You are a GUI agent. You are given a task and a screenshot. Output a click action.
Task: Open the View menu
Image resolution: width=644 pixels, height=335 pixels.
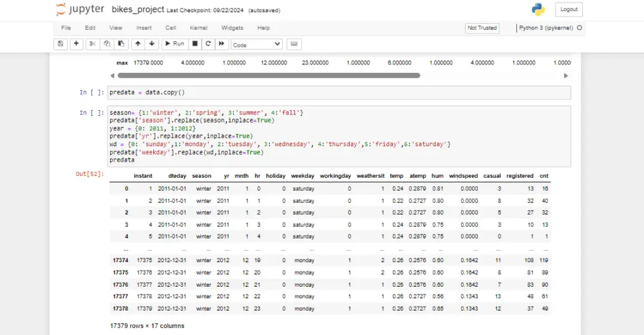(116, 28)
